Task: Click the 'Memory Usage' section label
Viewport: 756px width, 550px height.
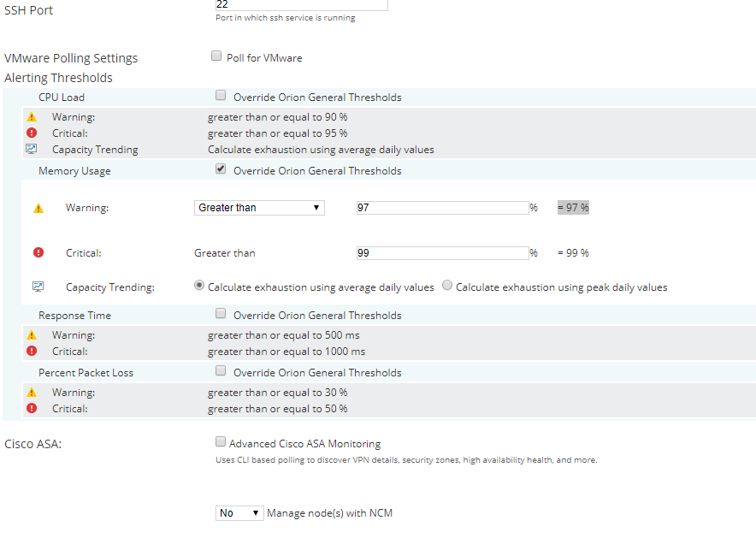Action: pos(74,171)
